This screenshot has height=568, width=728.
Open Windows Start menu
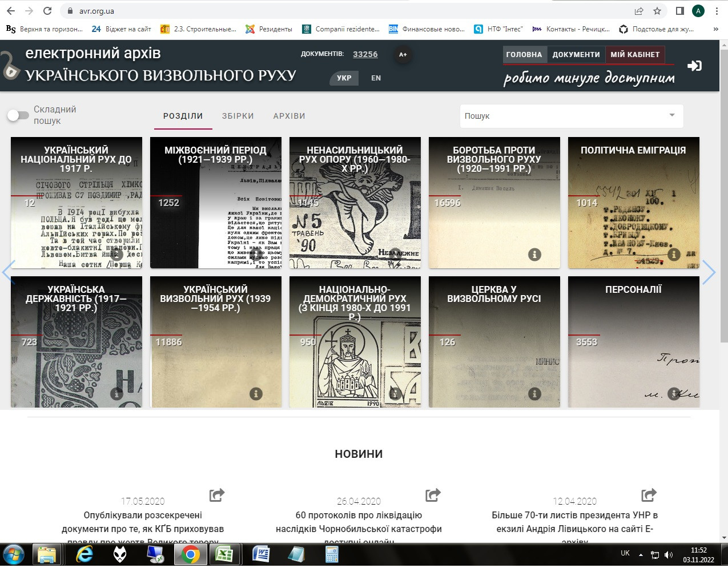[13, 555]
